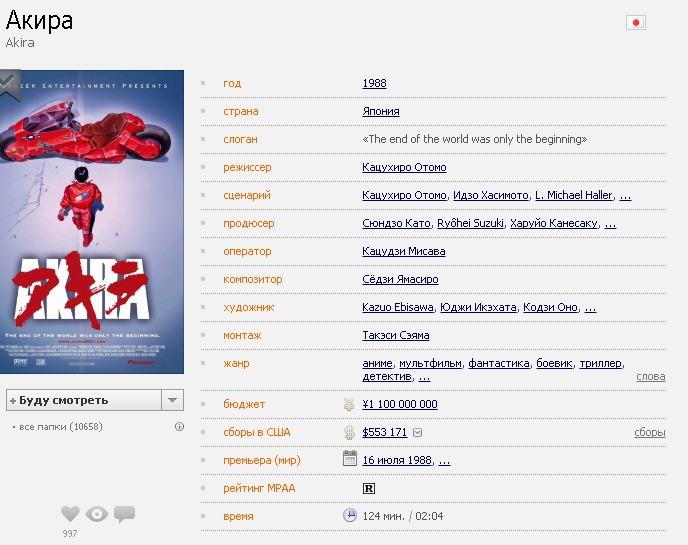688x545 pixels.
Task: Click the yen currency budget icon
Action: click(349, 404)
